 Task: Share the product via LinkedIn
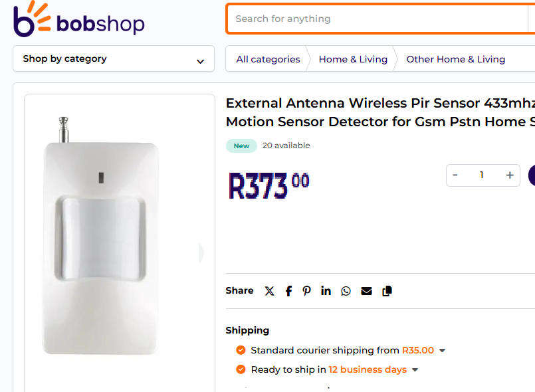(326, 290)
